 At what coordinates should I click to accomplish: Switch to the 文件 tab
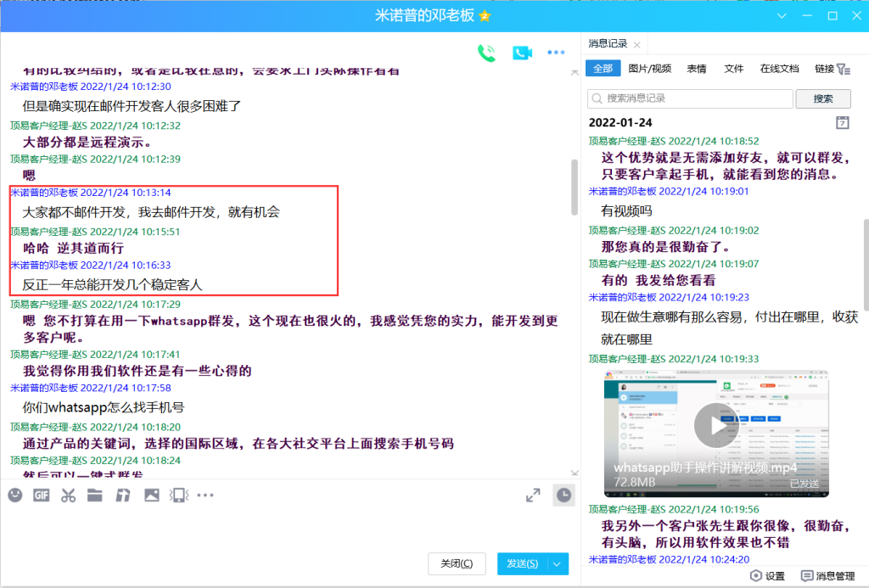[733, 69]
